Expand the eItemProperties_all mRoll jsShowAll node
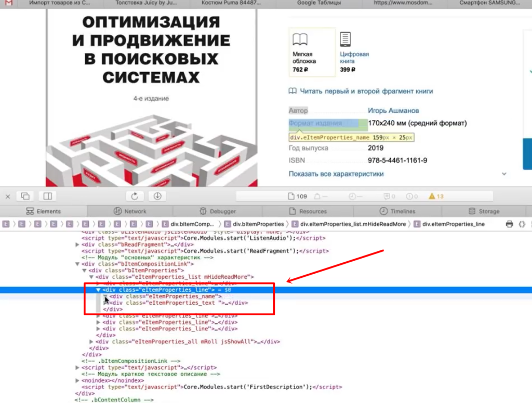Image resolution: width=532 pixels, height=403 pixels. (91, 342)
